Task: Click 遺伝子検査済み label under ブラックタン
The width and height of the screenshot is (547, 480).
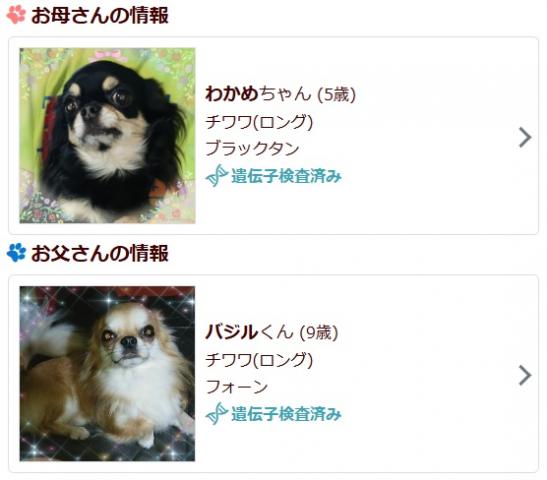Action: pyautogui.click(x=286, y=176)
